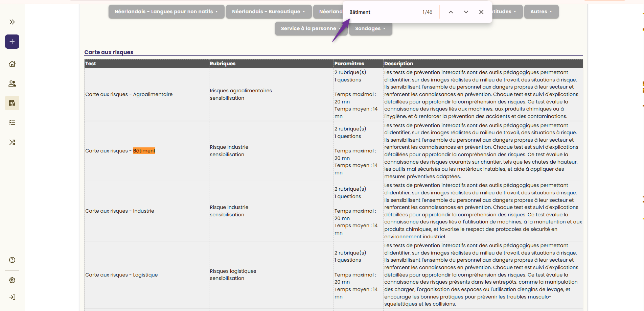Open the library books sidebar icon

click(x=12, y=103)
